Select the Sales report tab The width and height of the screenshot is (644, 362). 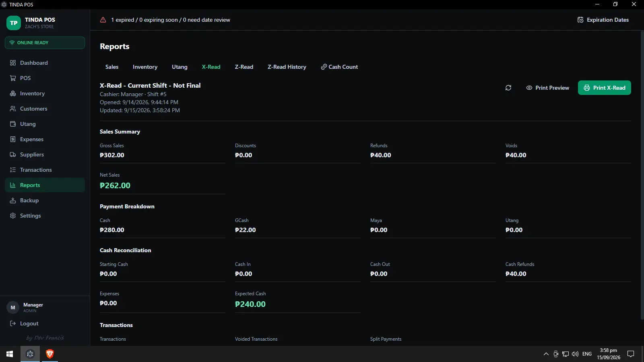click(x=112, y=67)
